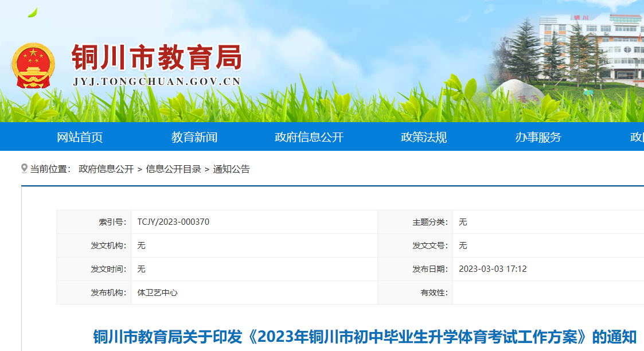644x351 pixels.
Task: Select 政府信息公开 in the blue navigation bar
Action: pyautogui.click(x=309, y=137)
